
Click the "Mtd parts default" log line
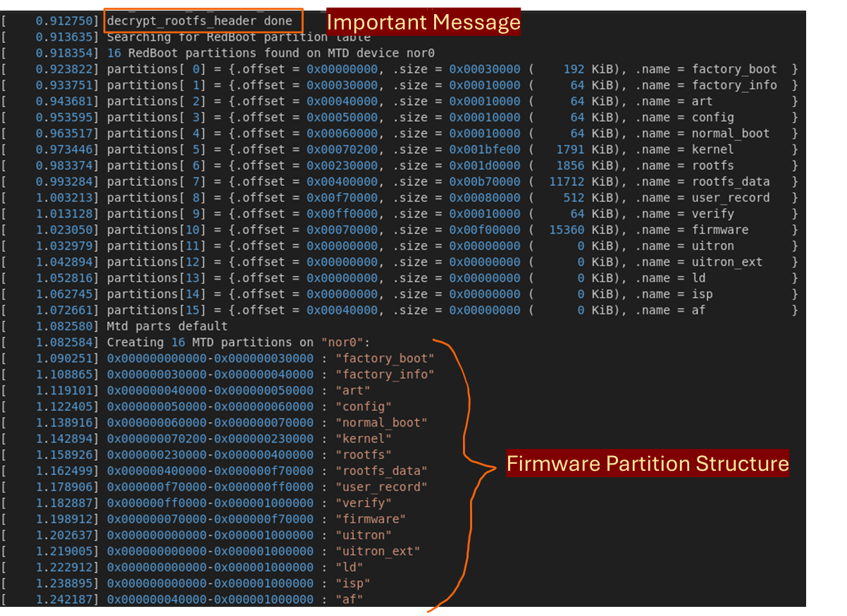(x=167, y=326)
